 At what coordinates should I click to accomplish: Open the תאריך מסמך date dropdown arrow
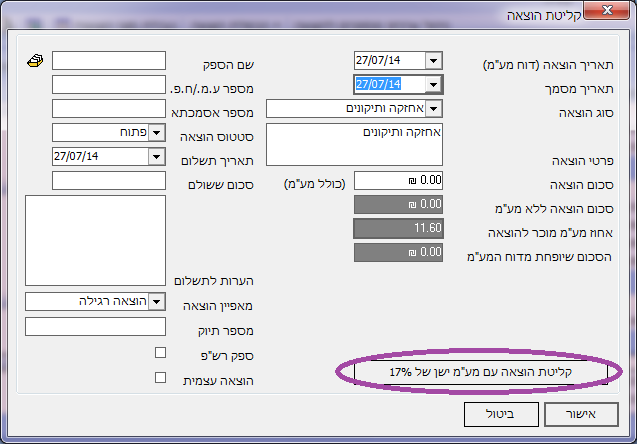click(x=433, y=84)
